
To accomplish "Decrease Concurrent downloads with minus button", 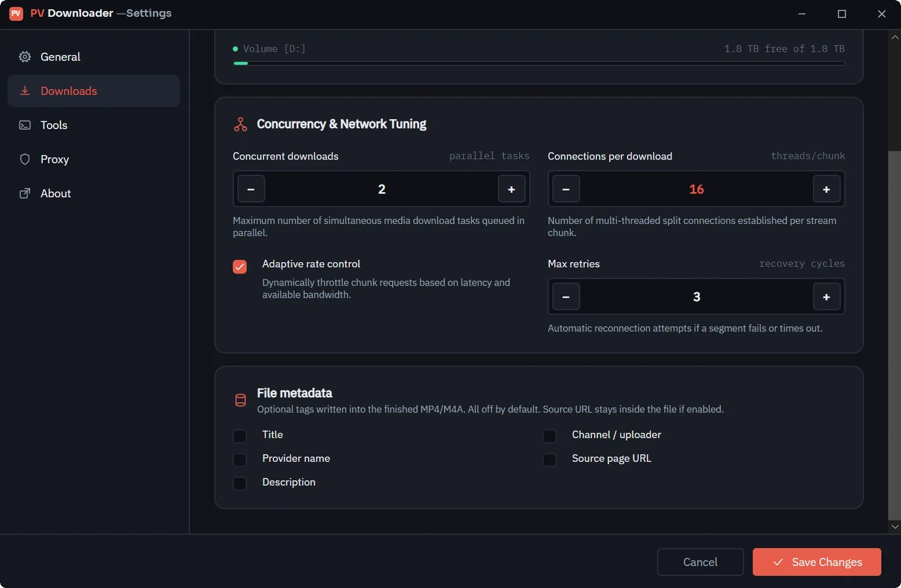I will coord(251,189).
